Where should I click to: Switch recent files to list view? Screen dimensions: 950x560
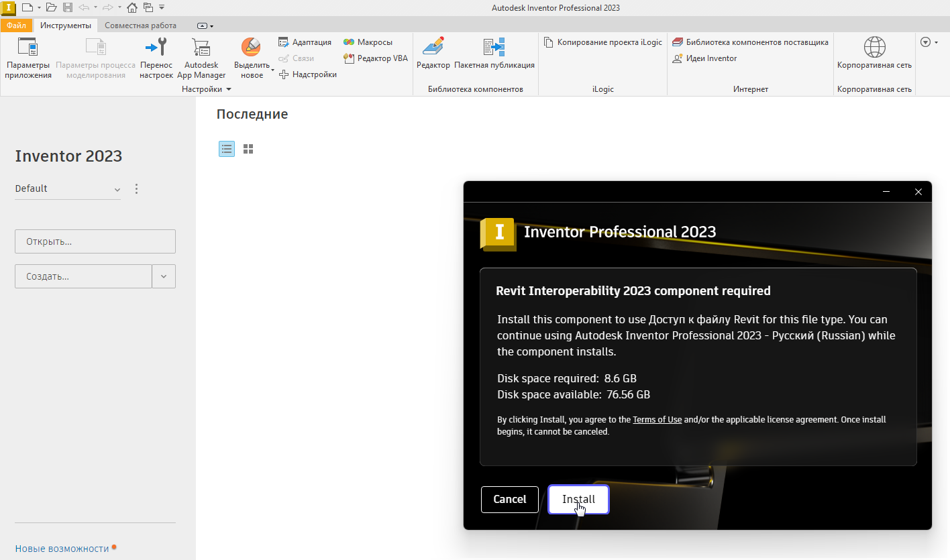point(227,149)
